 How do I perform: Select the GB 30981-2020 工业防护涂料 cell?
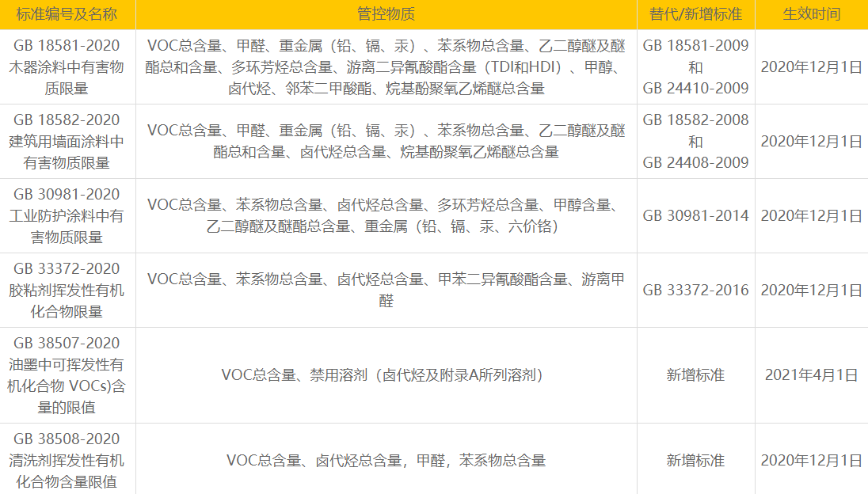(67, 216)
